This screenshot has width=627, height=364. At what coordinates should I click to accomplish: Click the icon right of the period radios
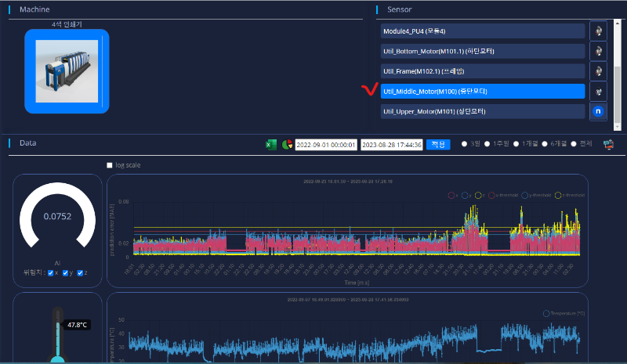coord(608,144)
